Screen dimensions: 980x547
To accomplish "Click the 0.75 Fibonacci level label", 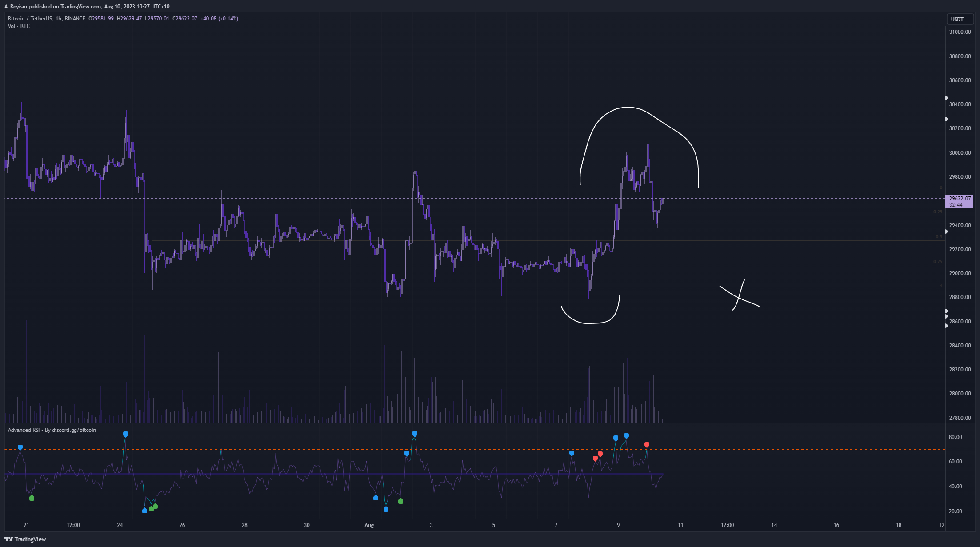I will click(937, 262).
